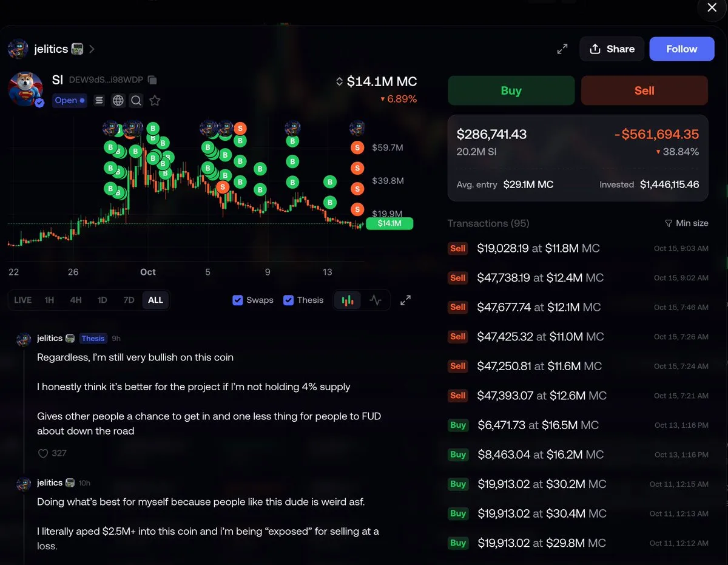The width and height of the screenshot is (728, 565).
Task: Follow jelitics with the Follow button
Action: 682,49
